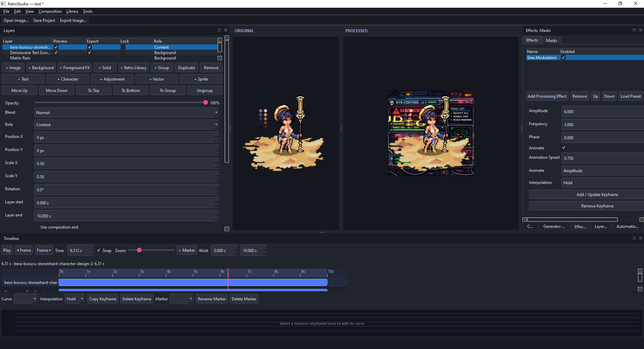644x349 pixels.
Task: Click the timeline tracks scroll-down arrow
Action: click(640, 289)
